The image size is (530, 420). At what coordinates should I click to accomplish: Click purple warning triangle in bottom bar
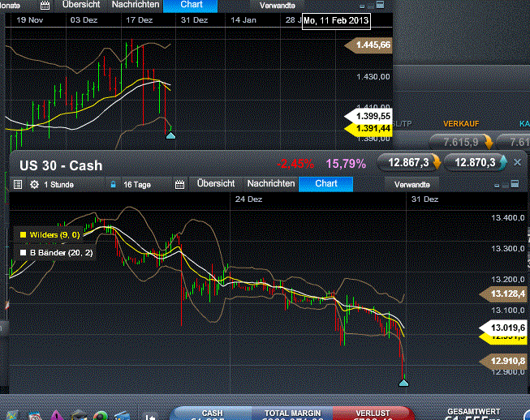pyautogui.click(x=58, y=415)
